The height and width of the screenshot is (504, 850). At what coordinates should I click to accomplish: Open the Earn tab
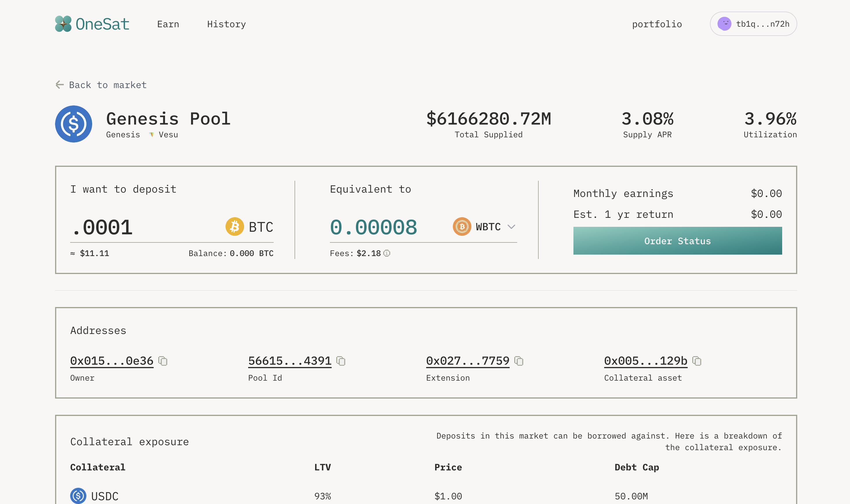[x=168, y=24]
